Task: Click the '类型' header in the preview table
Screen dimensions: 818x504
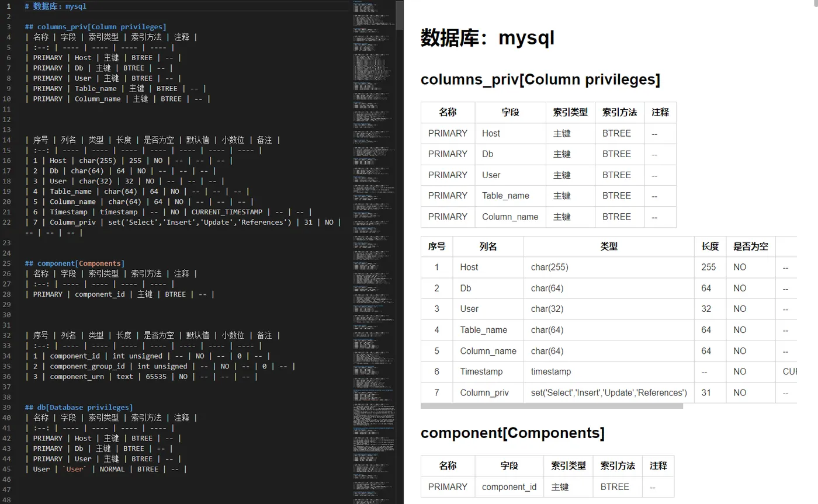Action: (x=609, y=246)
